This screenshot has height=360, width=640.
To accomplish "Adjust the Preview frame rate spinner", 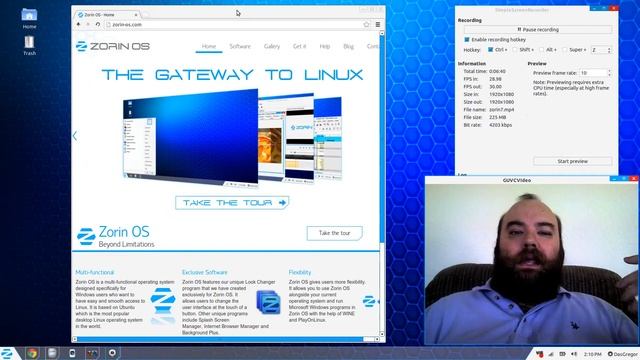I will [596, 73].
